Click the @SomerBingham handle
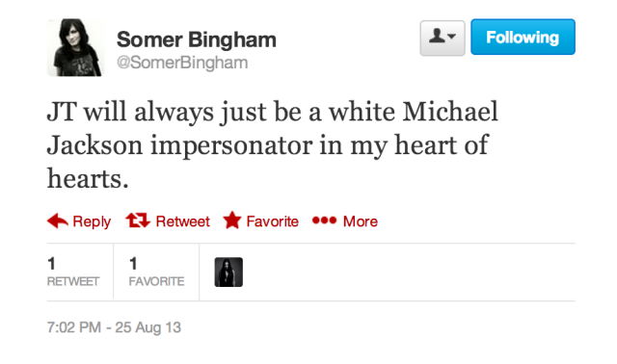 [182, 63]
